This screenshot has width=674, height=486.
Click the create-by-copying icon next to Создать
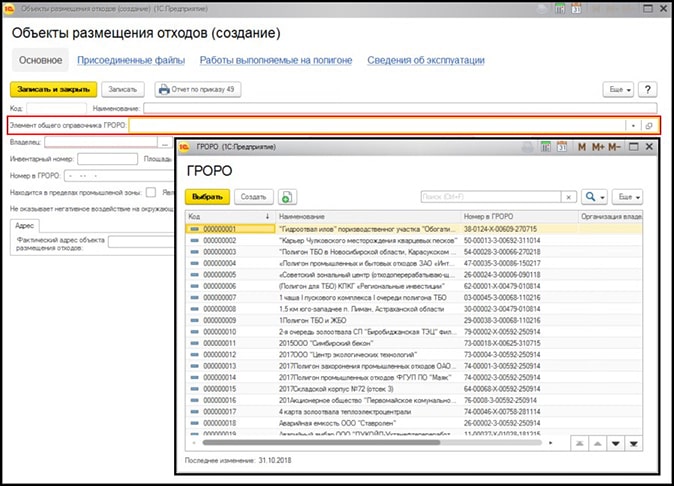click(x=289, y=197)
